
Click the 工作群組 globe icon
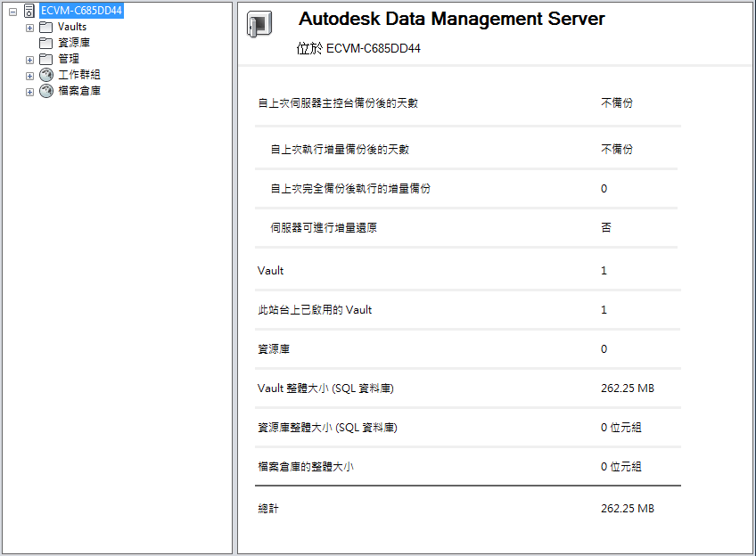46,75
